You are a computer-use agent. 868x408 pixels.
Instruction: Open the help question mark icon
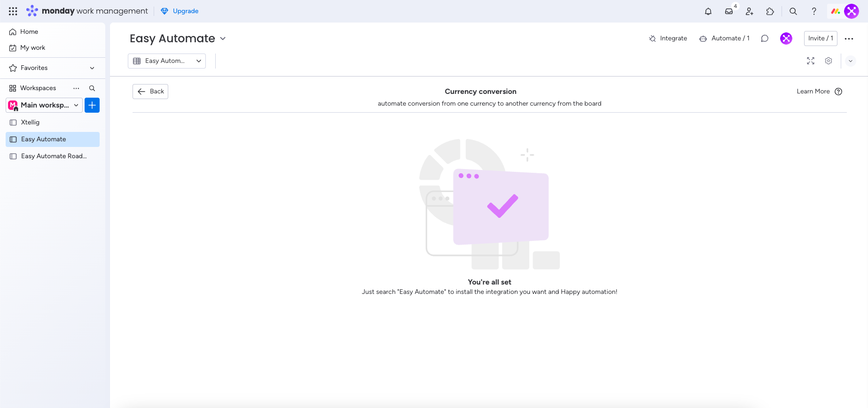814,11
